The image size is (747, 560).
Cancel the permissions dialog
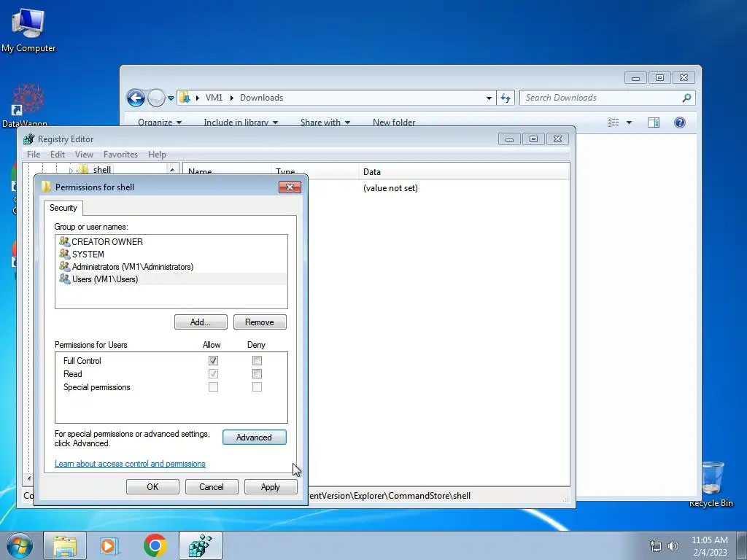(x=212, y=486)
